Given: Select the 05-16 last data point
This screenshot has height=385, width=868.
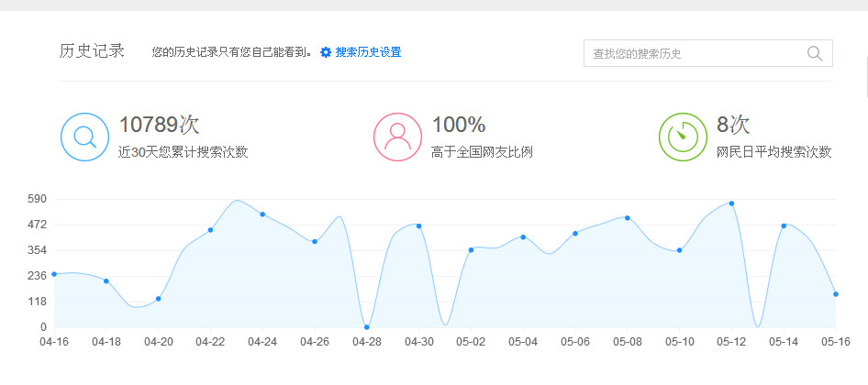Looking at the screenshot, I should click(835, 294).
